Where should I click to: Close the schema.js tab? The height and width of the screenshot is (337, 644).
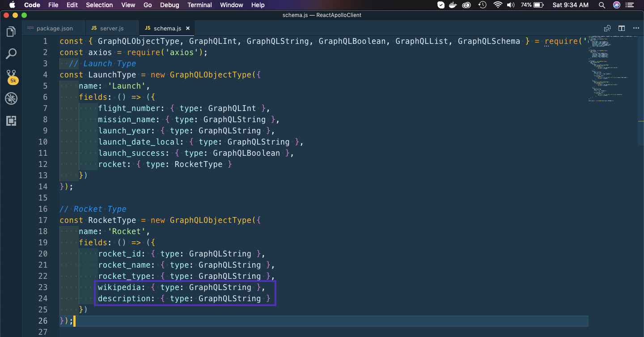point(188,28)
